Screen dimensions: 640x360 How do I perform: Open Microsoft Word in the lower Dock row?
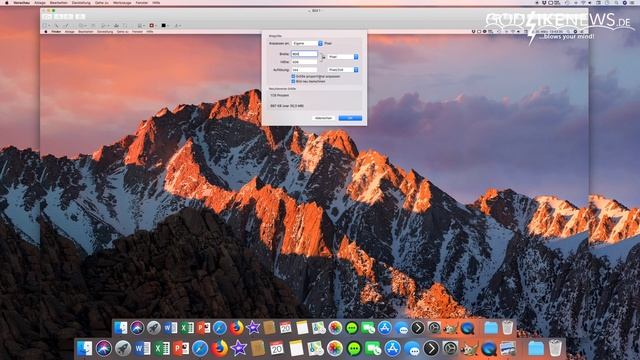(142, 348)
